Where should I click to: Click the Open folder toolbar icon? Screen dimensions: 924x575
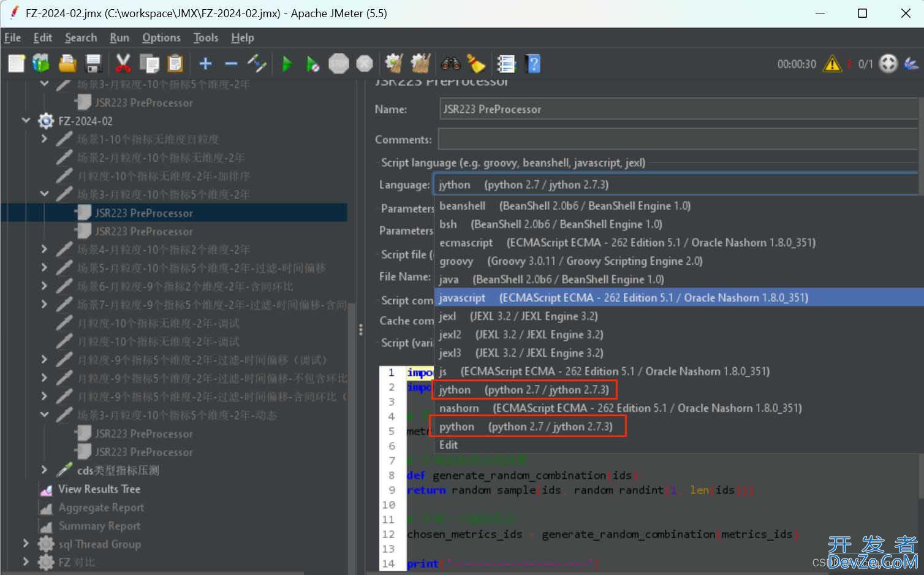pyautogui.click(x=67, y=63)
